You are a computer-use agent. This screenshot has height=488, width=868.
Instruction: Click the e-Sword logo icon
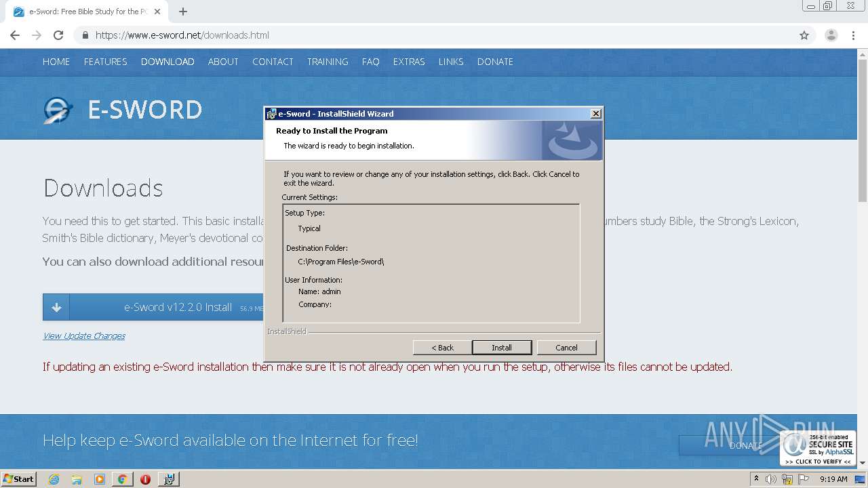[x=58, y=110]
